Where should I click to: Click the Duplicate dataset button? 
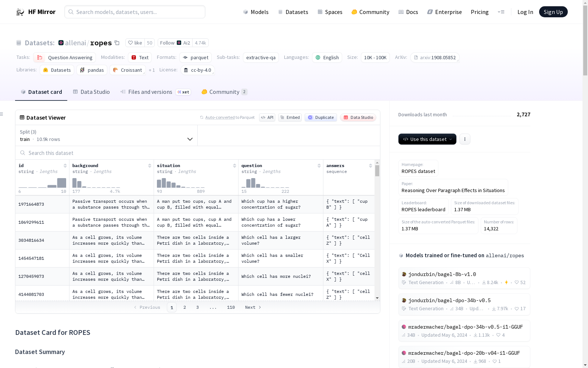click(x=321, y=117)
